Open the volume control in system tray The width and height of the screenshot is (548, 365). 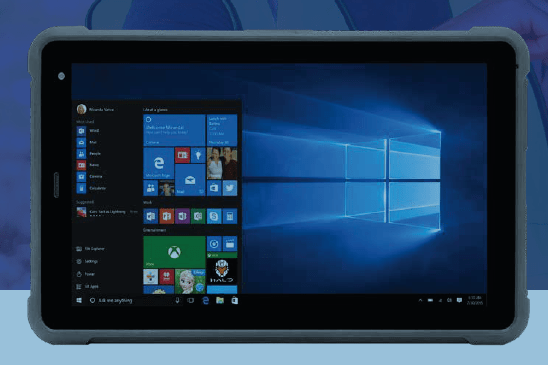pos(449,300)
